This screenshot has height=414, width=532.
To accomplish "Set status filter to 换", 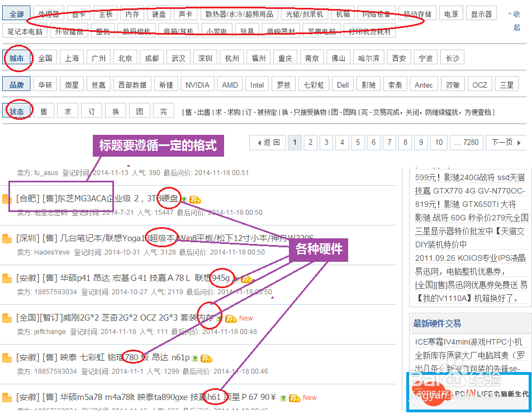I will pyautogui.click(x=116, y=111).
